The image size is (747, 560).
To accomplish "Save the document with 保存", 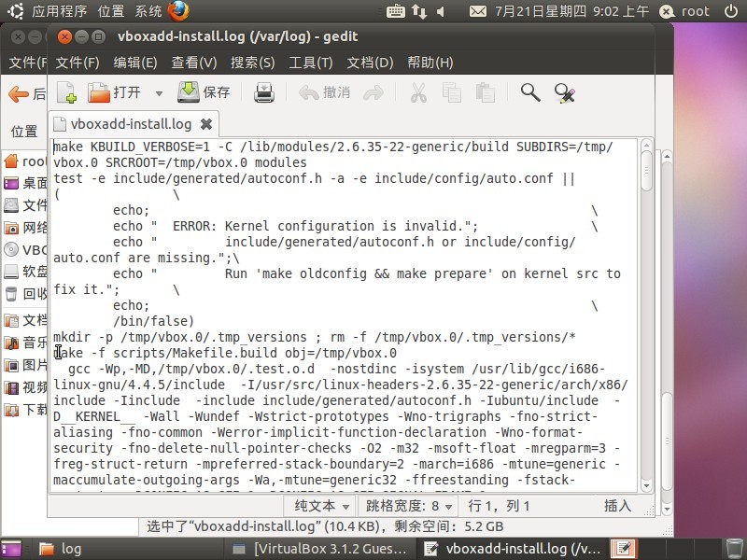I will tap(204, 91).
